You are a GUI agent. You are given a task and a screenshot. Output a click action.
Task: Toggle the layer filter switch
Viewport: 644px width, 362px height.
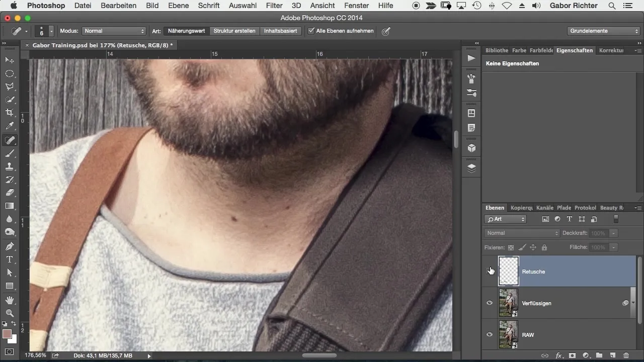click(615, 219)
